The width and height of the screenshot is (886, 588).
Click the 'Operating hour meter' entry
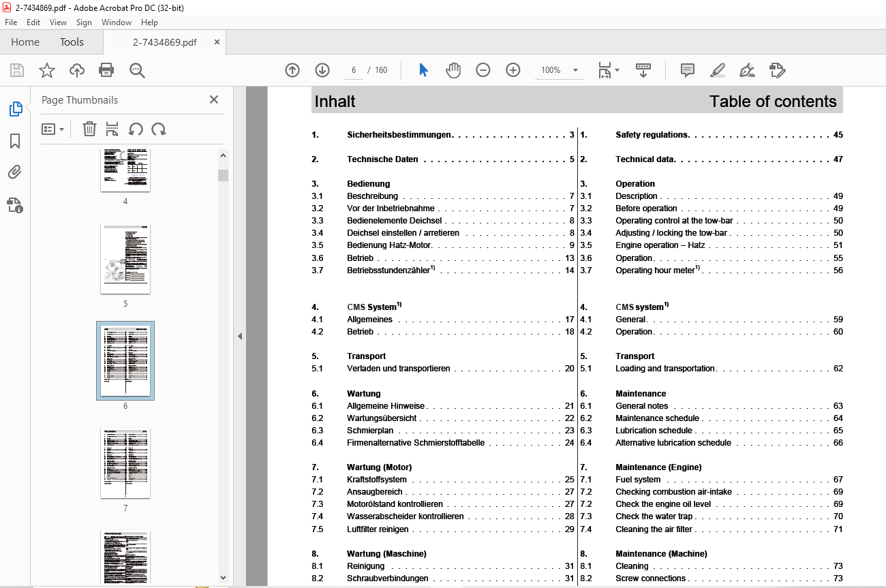(x=658, y=270)
